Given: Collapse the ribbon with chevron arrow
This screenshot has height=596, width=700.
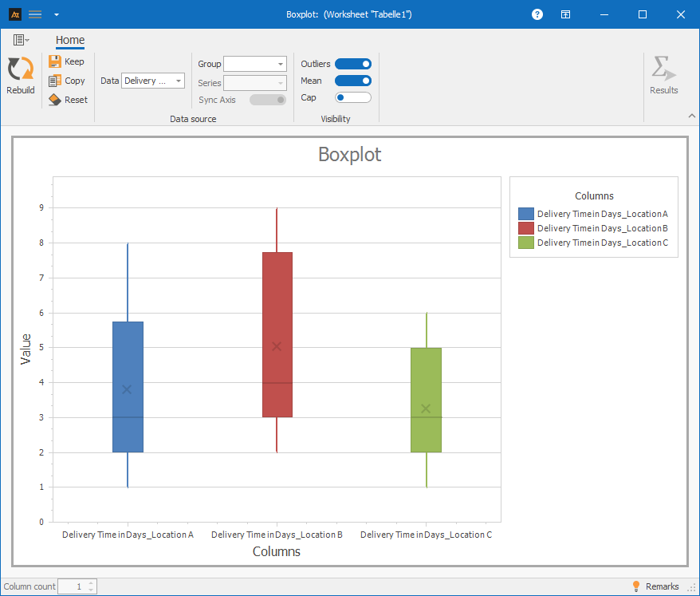Looking at the screenshot, I should pos(691,116).
